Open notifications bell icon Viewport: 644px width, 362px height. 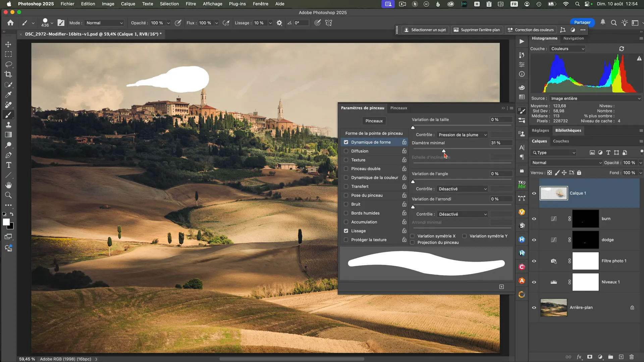tap(603, 22)
